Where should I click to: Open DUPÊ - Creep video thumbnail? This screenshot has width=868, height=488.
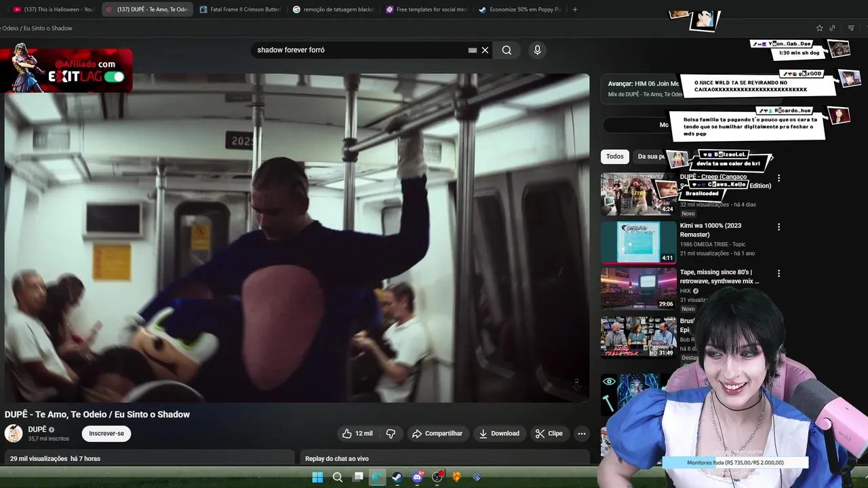pyautogui.click(x=638, y=194)
